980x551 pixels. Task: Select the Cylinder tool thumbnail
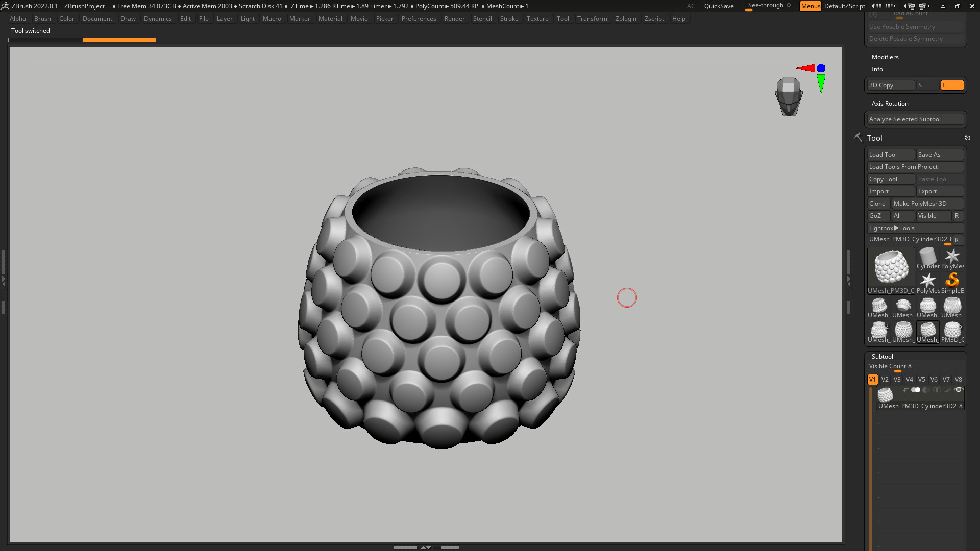[x=927, y=258]
